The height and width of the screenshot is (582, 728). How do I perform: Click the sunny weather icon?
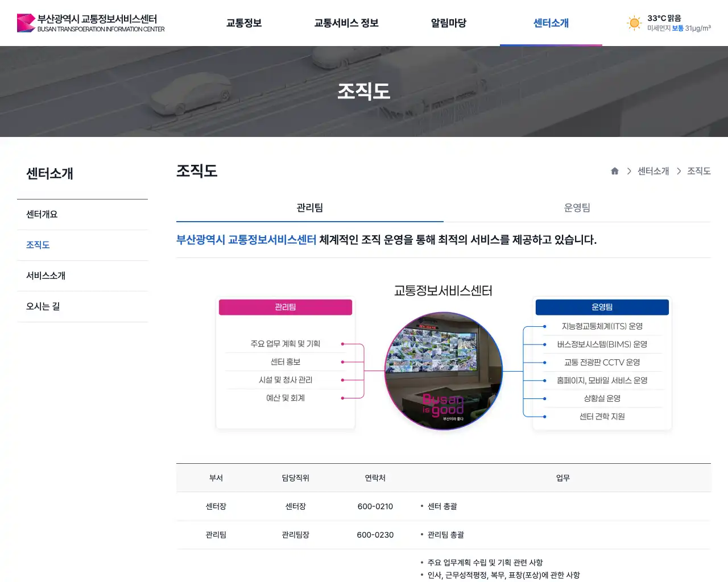[634, 23]
